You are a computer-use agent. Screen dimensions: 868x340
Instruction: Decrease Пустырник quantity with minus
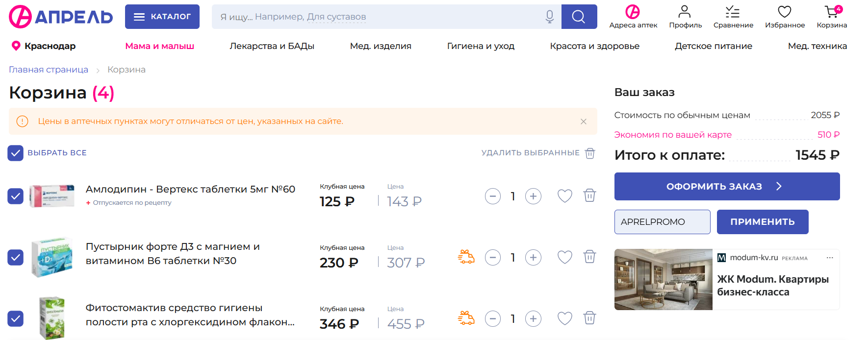click(493, 257)
